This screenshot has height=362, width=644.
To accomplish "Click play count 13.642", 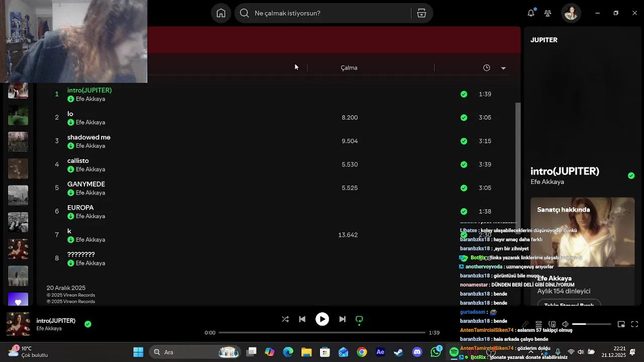I will pos(348,235).
